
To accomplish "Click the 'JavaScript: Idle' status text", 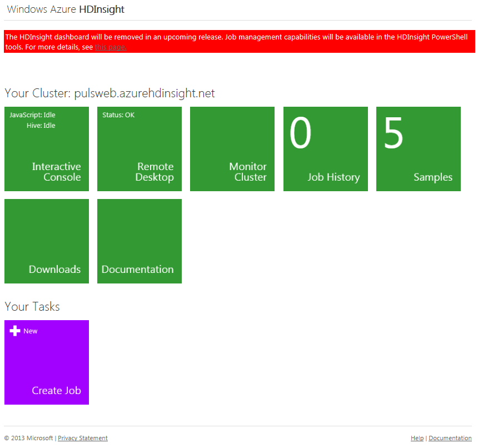I will [x=32, y=115].
